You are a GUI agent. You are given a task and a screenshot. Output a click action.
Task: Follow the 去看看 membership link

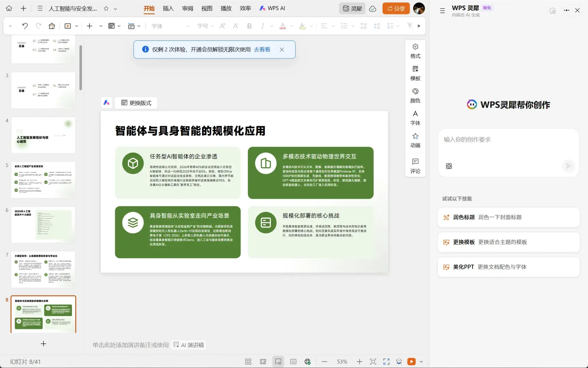pos(262,49)
